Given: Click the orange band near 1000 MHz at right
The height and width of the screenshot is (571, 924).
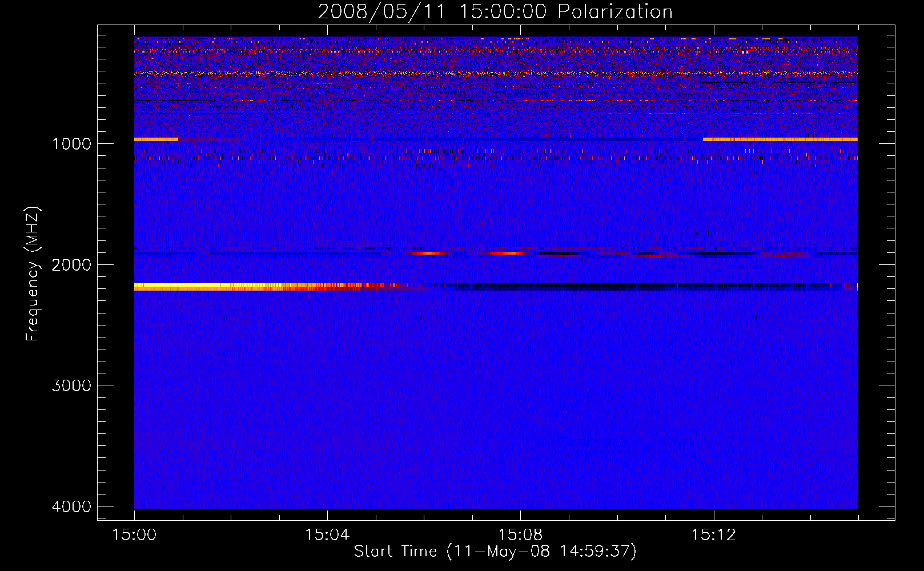Looking at the screenshot, I should 780,139.
